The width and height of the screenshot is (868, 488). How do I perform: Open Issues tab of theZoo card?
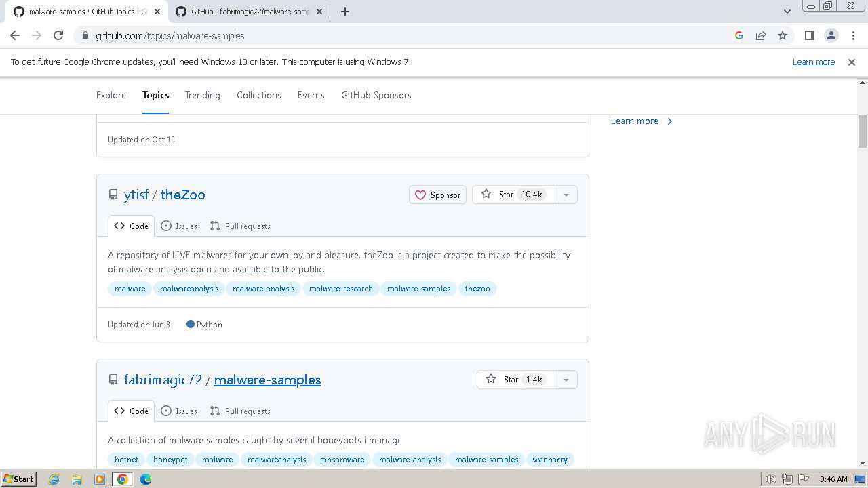[x=179, y=226]
